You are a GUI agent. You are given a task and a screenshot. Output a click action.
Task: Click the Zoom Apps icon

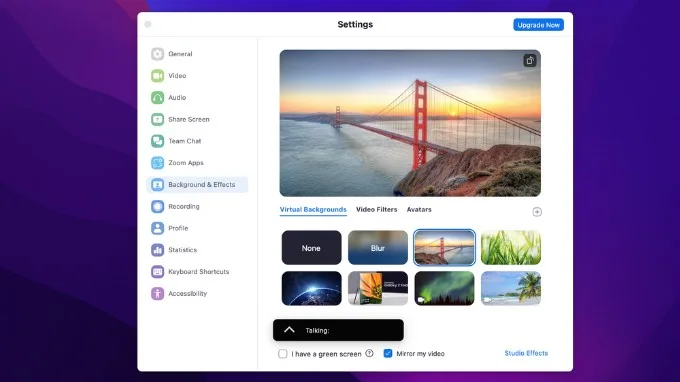pyautogui.click(x=157, y=163)
